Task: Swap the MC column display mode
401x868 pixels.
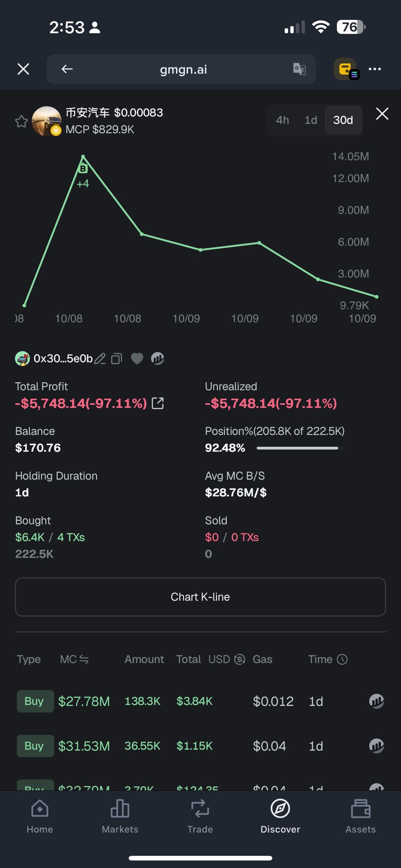Action: 84,659
